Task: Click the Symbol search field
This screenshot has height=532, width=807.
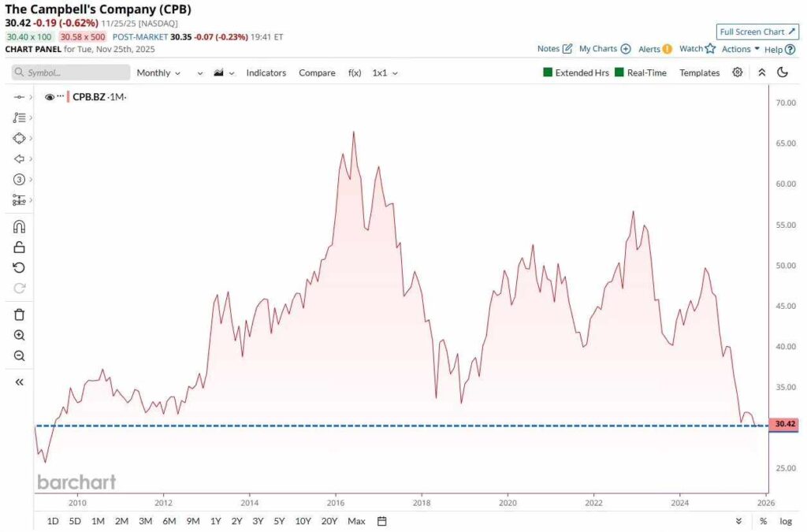Action: [x=71, y=73]
